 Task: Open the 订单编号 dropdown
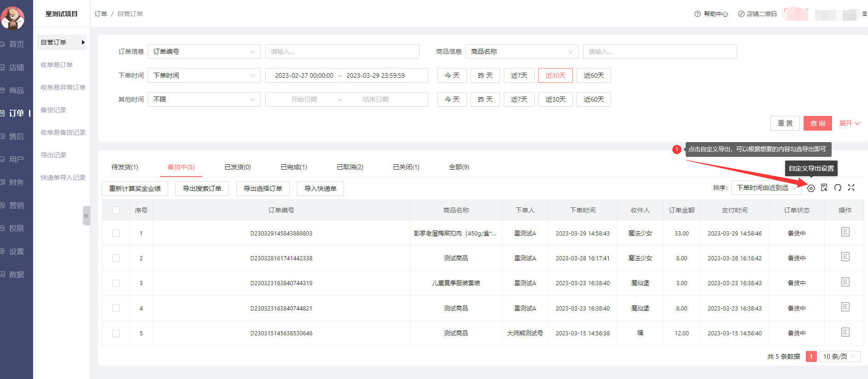(x=204, y=52)
